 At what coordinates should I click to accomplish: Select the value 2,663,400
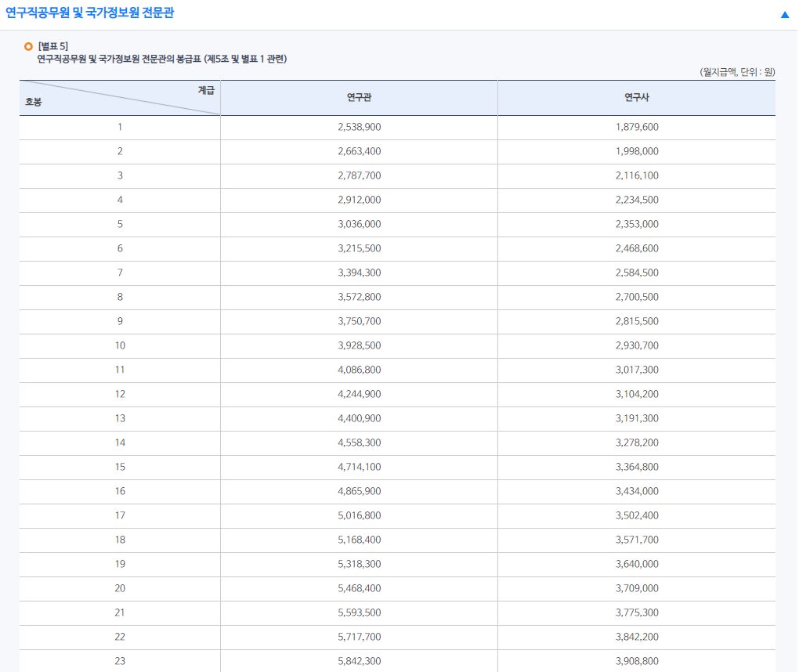click(x=360, y=151)
